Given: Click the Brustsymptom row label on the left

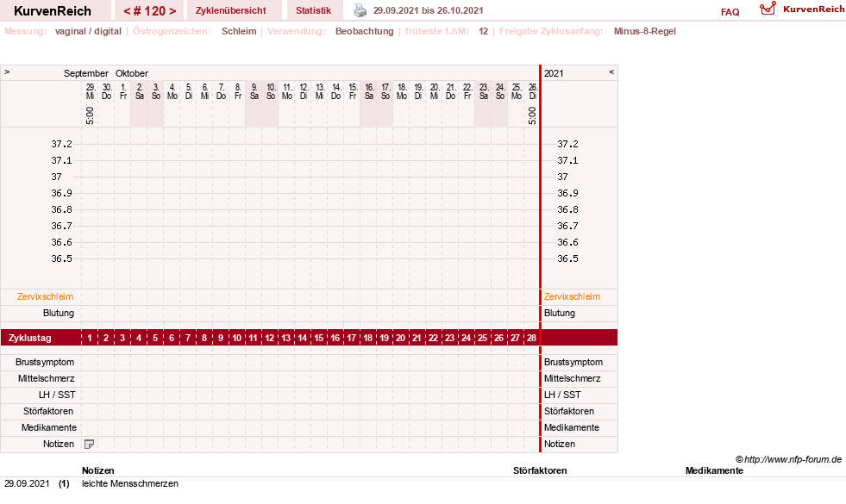Looking at the screenshot, I should [x=45, y=362].
